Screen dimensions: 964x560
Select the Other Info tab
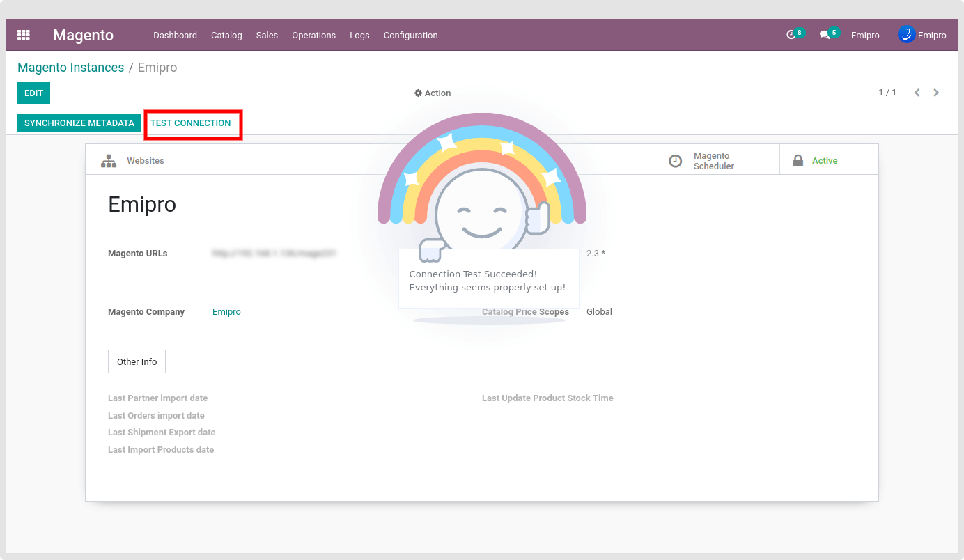137,362
